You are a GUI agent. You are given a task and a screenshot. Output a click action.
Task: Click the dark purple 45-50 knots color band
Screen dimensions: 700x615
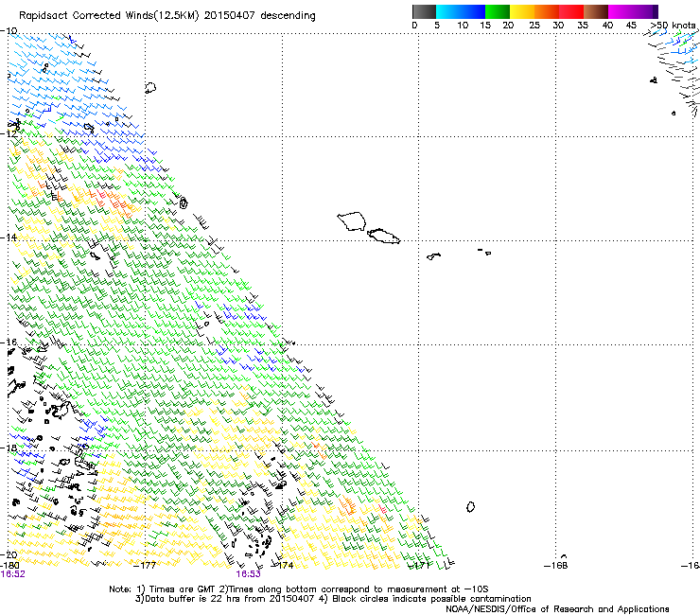pyautogui.click(x=645, y=11)
